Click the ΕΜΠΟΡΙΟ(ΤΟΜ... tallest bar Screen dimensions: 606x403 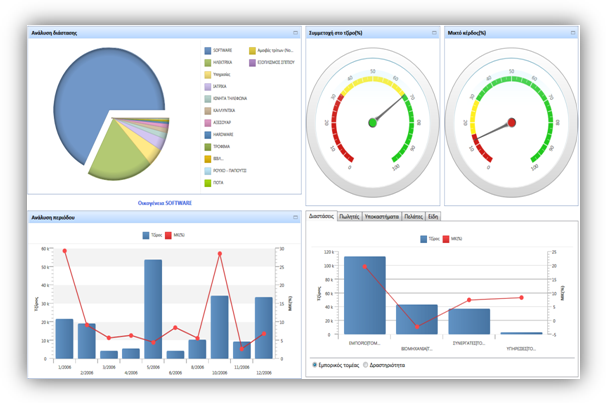[x=365, y=295]
